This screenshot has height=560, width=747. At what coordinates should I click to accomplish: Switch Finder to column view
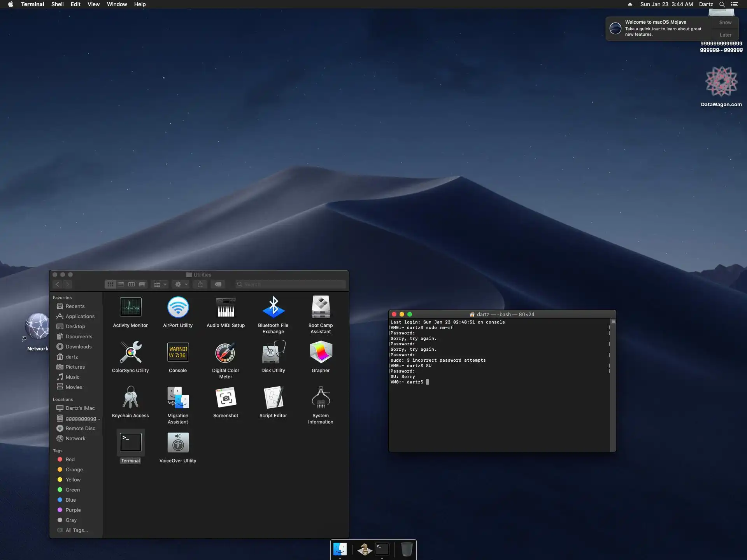click(132, 284)
